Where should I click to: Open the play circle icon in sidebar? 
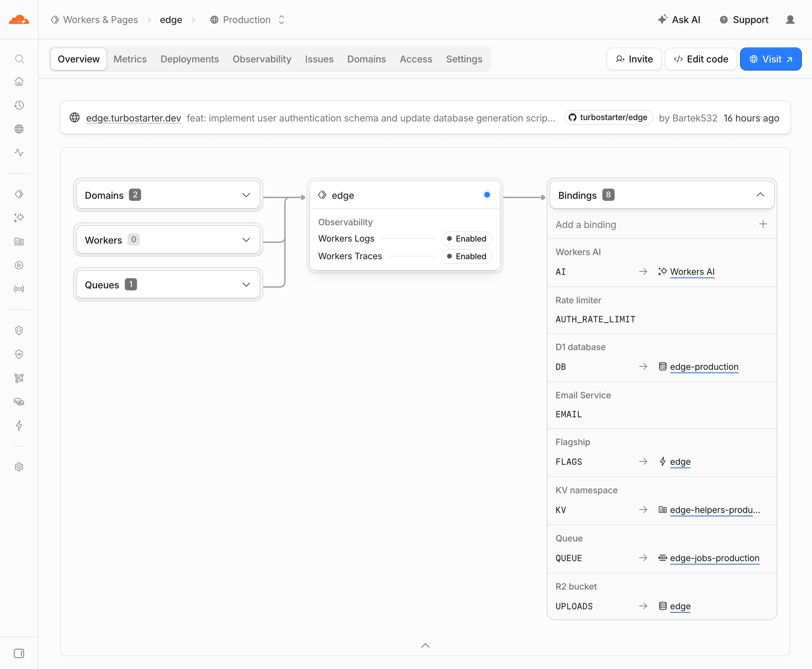point(19,265)
